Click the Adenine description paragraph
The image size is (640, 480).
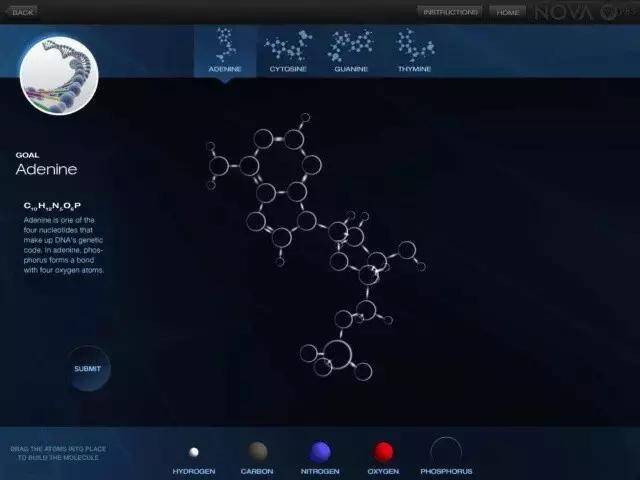(x=63, y=245)
